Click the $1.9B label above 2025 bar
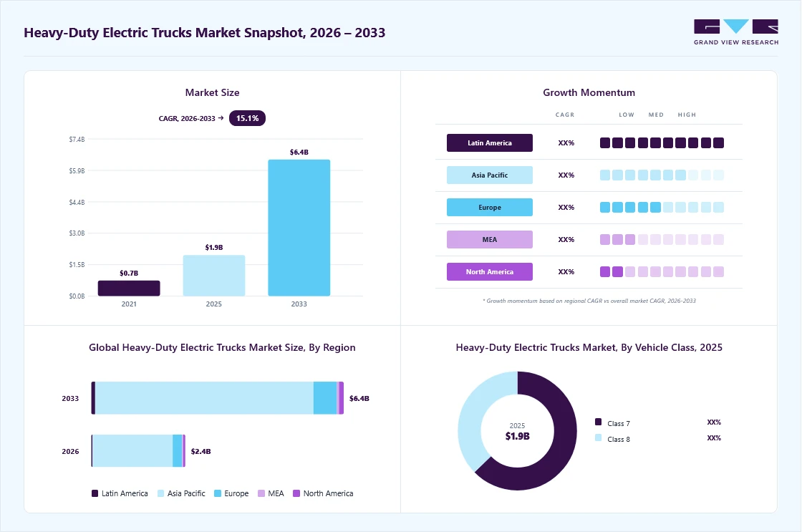The height and width of the screenshot is (532, 802). pos(214,247)
